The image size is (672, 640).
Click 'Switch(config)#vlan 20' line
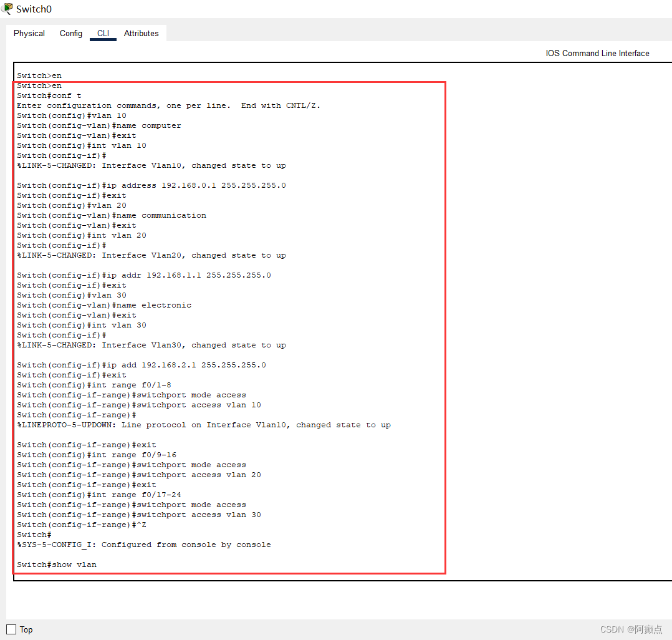(x=72, y=205)
